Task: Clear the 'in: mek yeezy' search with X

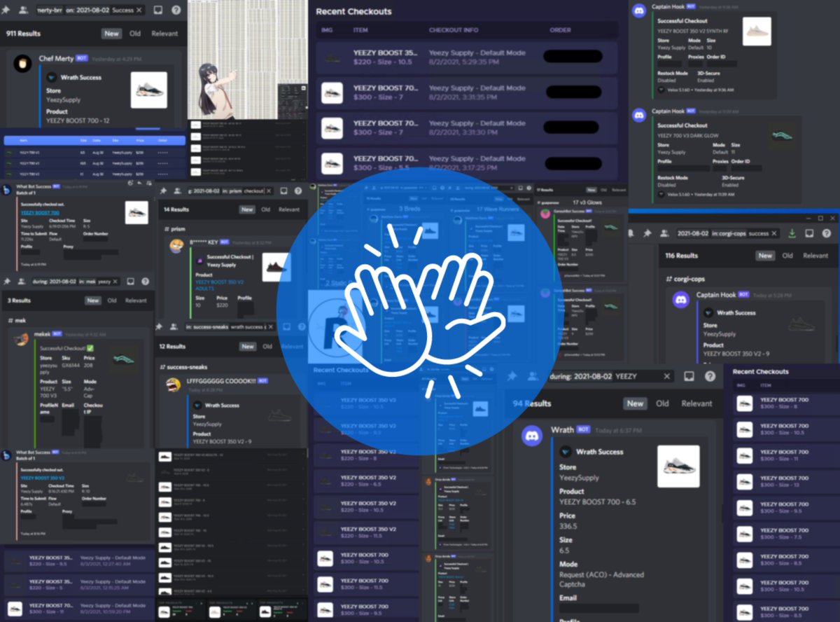Action: 117,282
